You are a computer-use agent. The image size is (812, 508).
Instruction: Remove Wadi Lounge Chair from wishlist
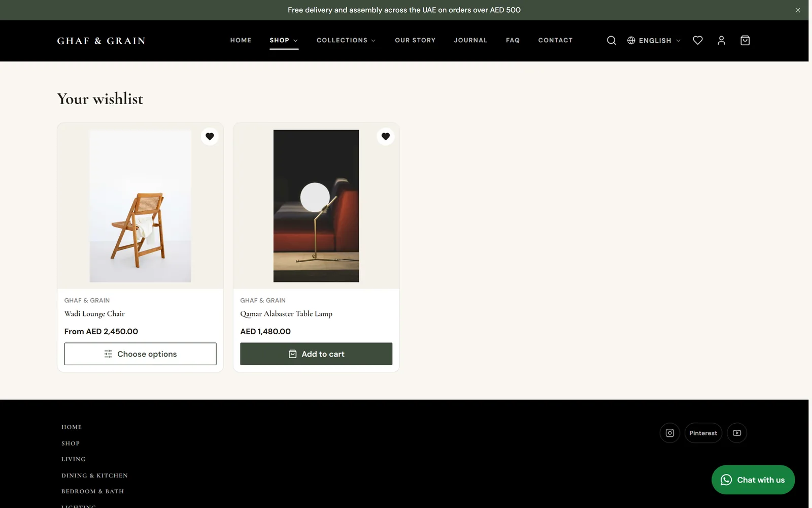tap(210, 136)
